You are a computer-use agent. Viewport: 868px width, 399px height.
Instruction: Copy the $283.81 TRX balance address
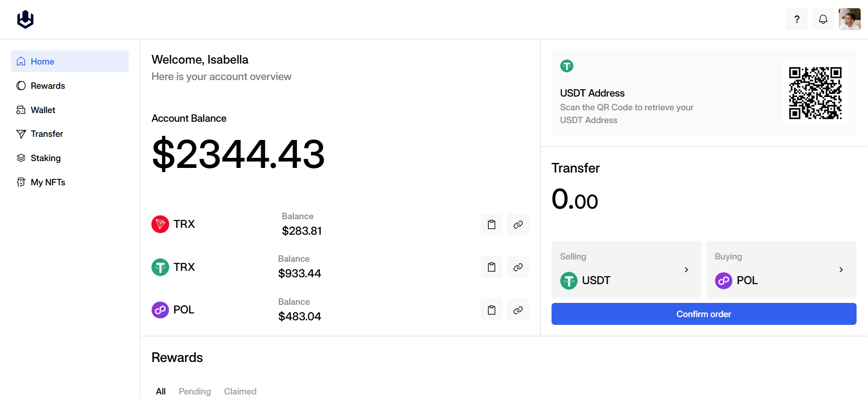click(491, 224)
